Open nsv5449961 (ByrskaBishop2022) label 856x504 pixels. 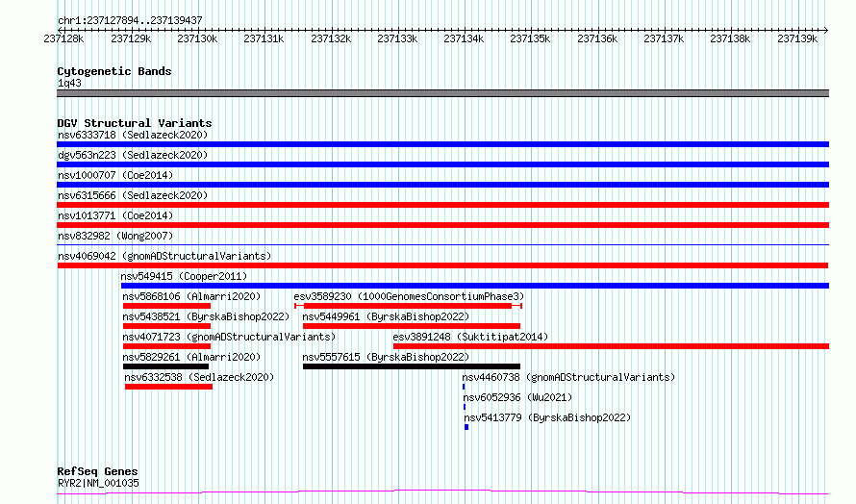[386, 316]
